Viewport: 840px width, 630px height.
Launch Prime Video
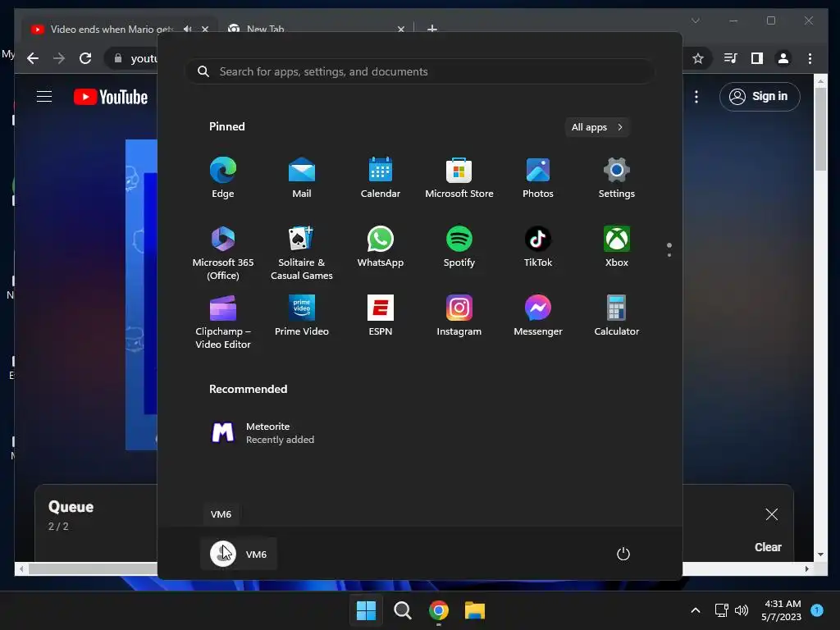(302, 316)
